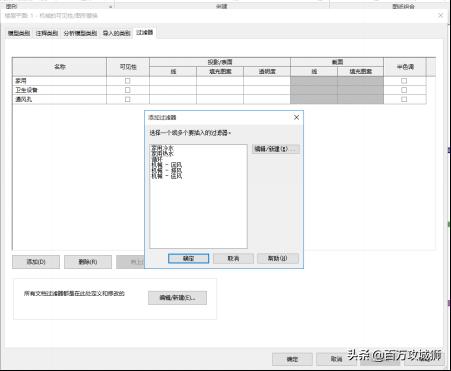This screenshot has height=371, width=451.
Task: Switch to the 注释类别 tab
Action: (47, 33)
